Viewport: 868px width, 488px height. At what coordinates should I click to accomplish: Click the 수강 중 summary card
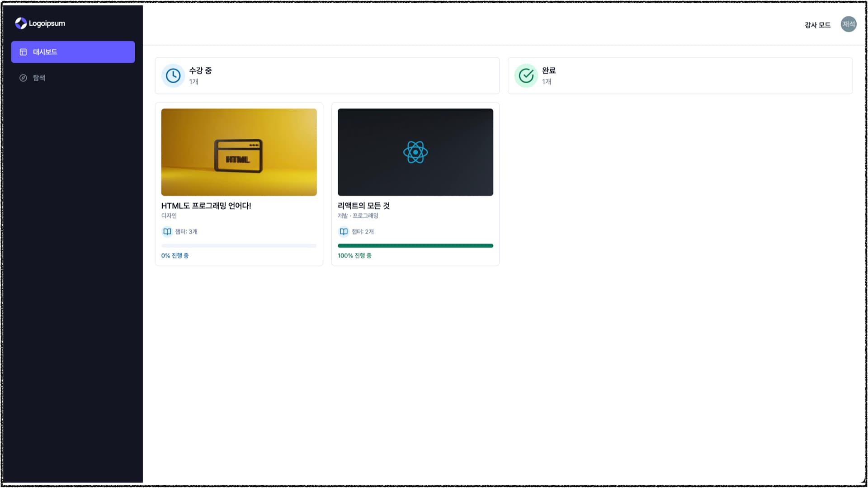[x=327, y=75]
